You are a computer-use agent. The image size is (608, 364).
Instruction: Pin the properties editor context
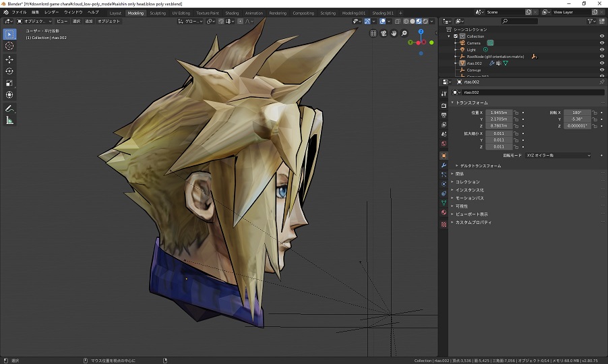pyautogui.click(x=601, y=82)
